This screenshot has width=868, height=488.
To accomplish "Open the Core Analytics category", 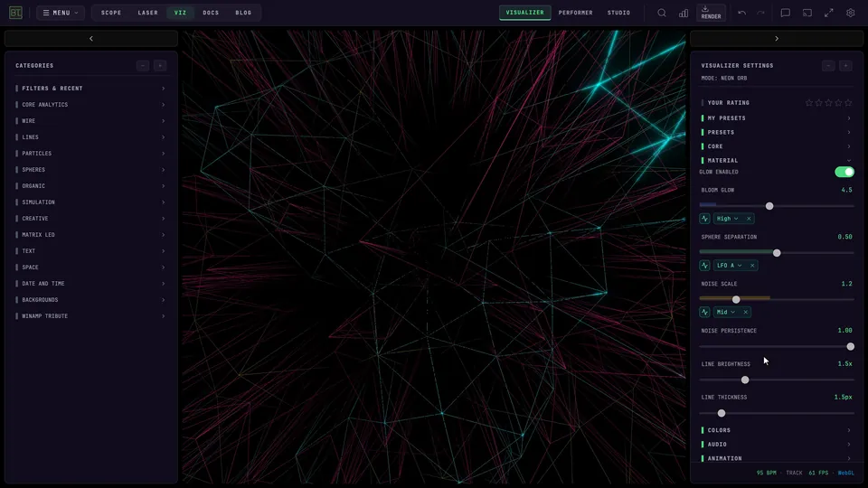I will [90, 105].
